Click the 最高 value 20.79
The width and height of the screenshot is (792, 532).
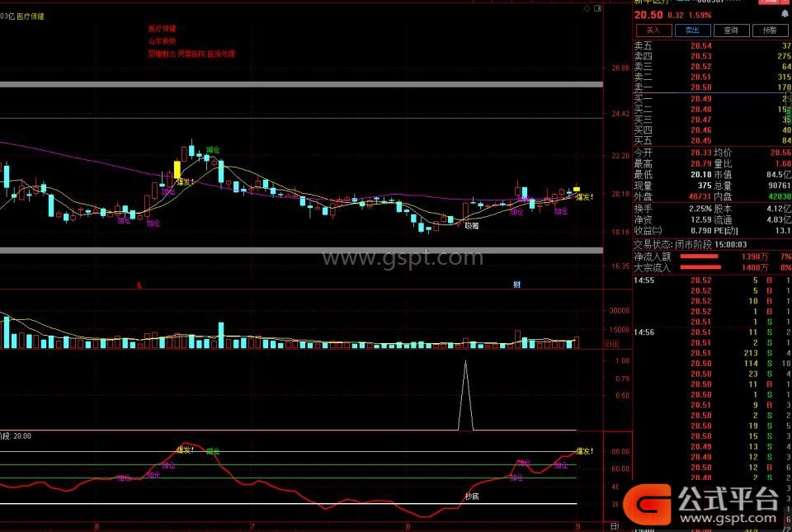tap(701, 163)
